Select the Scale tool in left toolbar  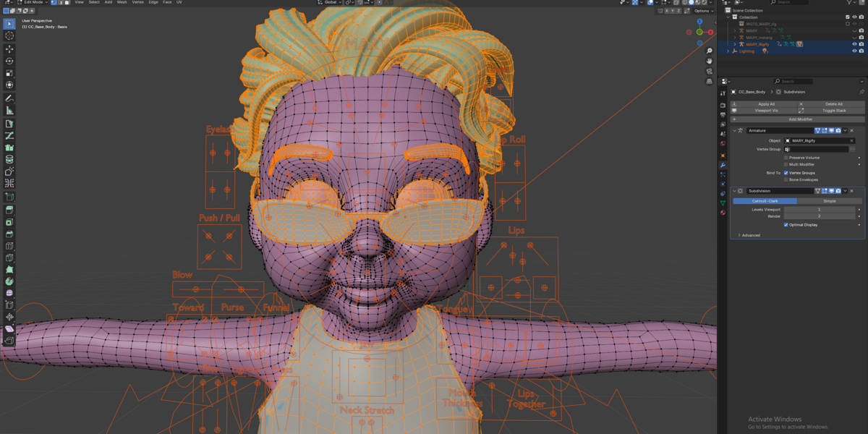point(9,73)
